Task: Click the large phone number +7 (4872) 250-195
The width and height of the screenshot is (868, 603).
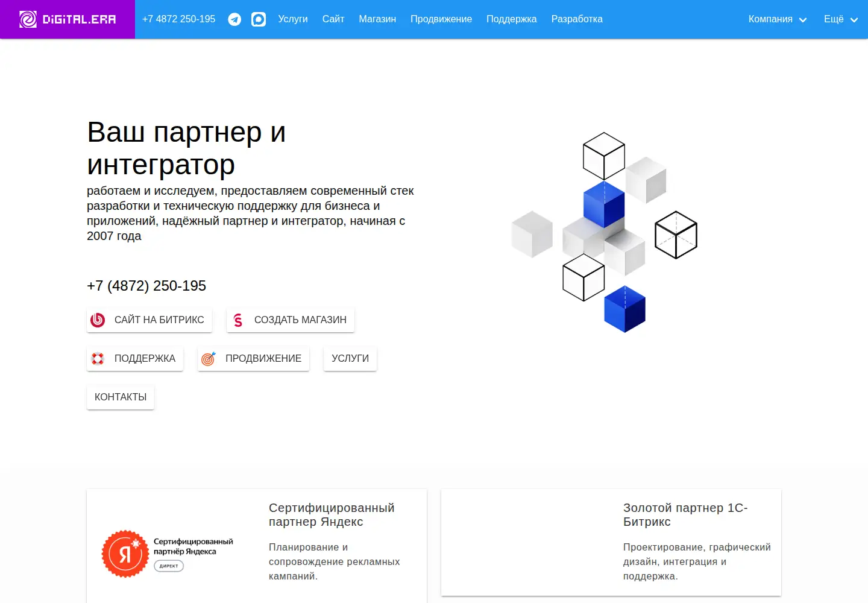Action: (x=146, y=286)
